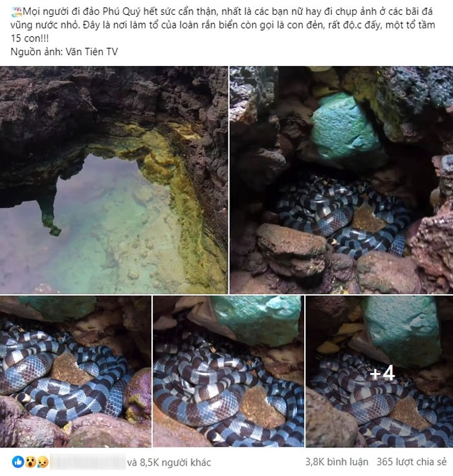Open the "và 8,5K người khác" reactions list
This screenshot has width=453, height=476.
point(169,462)
